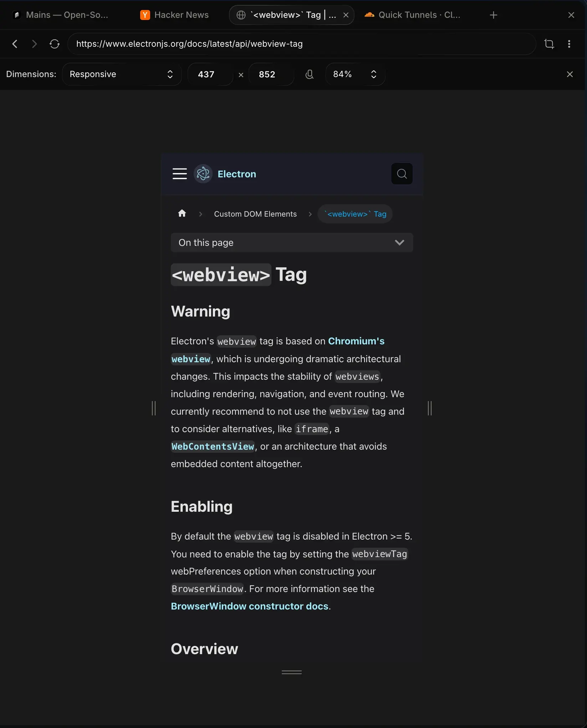Image resolution: width=587 pixels, height=728 pixels.
Task: Open BrowserWindow constructor docs link
Action: 250,606
